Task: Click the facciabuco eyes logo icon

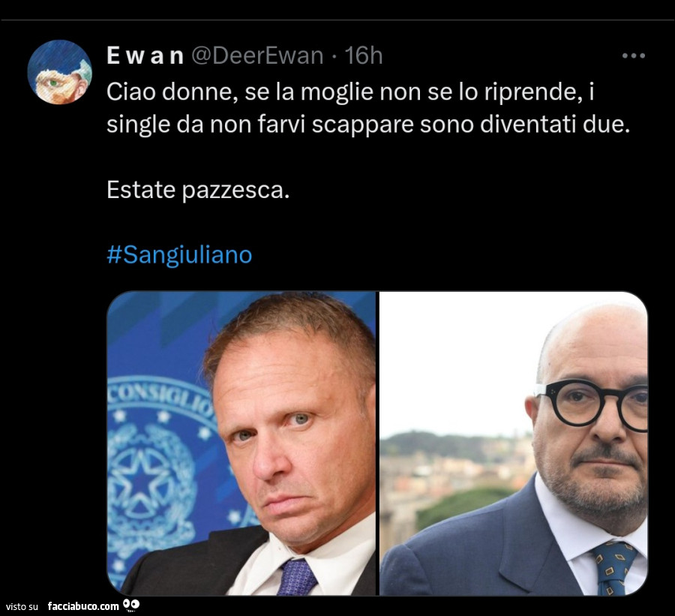Action: 131,605
